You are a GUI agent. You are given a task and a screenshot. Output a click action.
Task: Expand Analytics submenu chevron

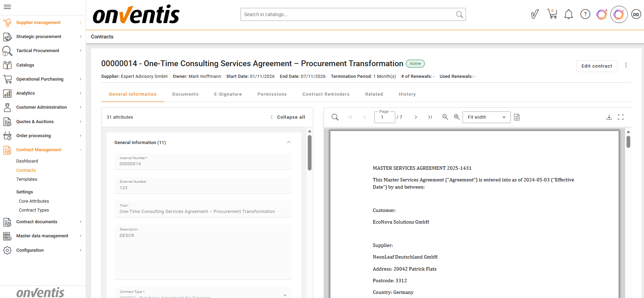pos(81,93)
